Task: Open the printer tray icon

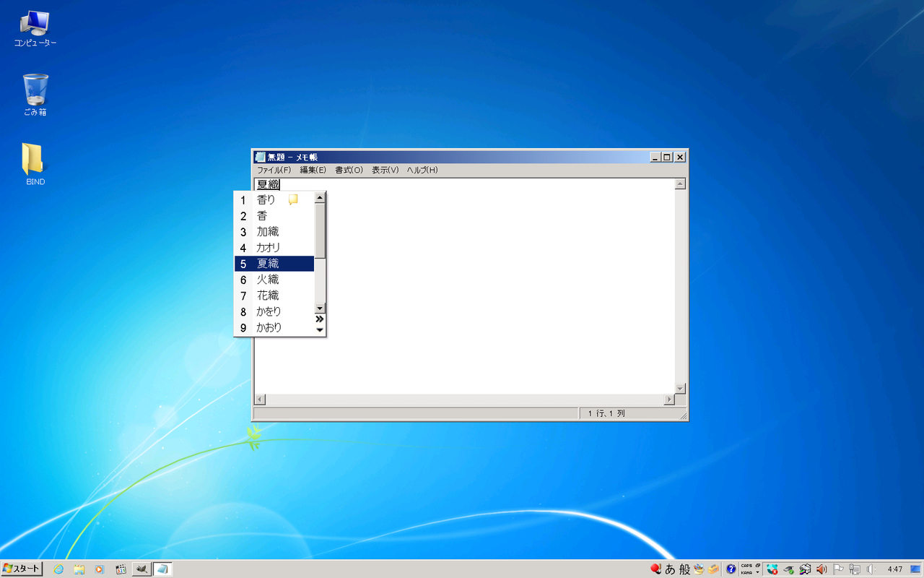Action: [805, 569]
